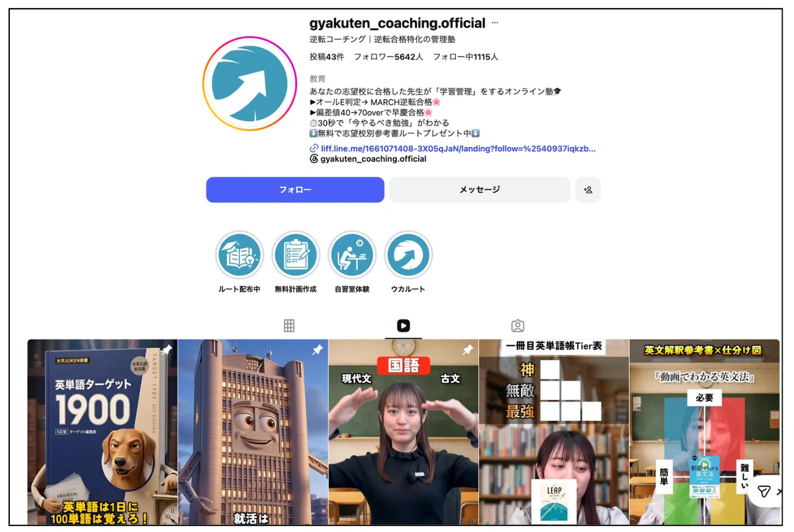
Task: Click the blue フォロー button
Action: (x=295, y=190)
